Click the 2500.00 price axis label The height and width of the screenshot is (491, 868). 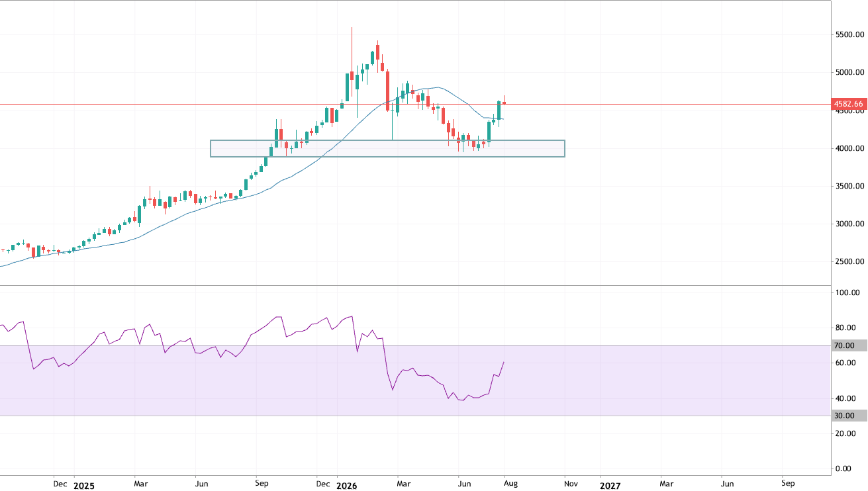pyautogui.click(x=849, y=262)
